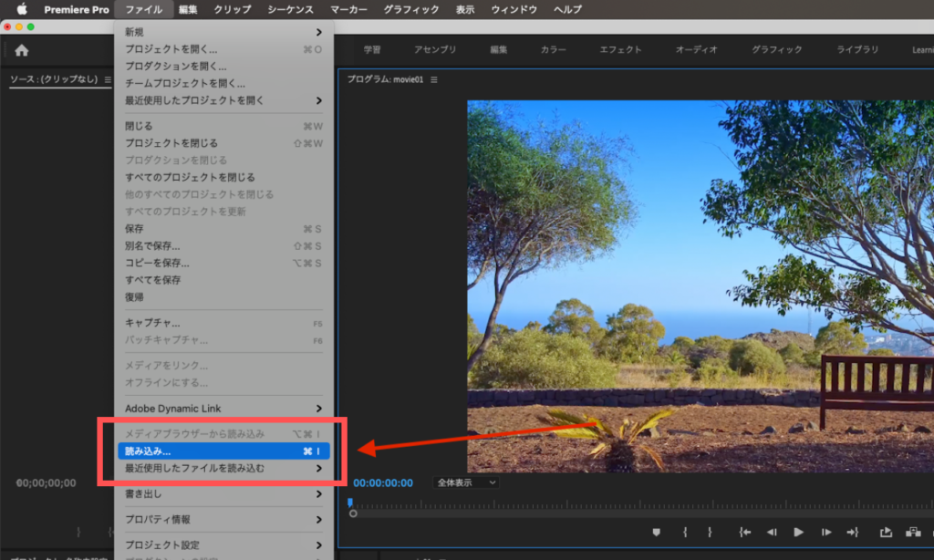
Task: Open the ヘルプ menu
Action: click(x=567, y=9)
